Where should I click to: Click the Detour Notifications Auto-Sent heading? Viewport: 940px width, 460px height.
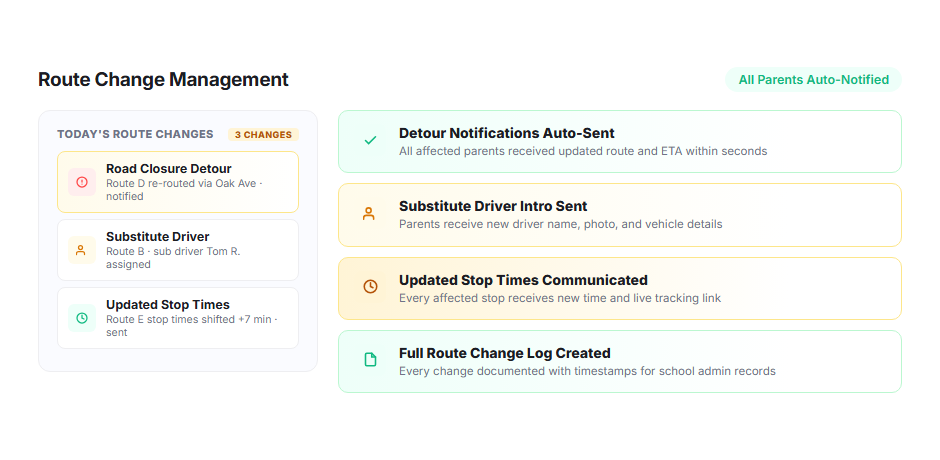(507, 133)
